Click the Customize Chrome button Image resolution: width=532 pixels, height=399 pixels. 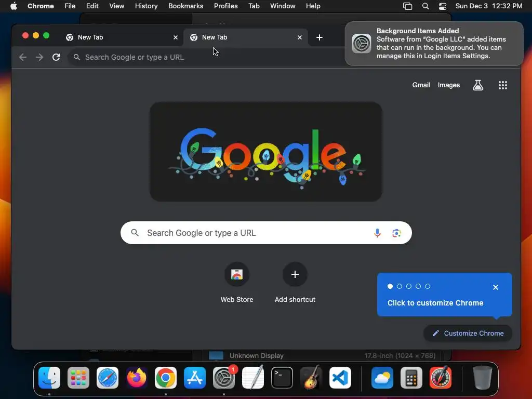[x=468, y=333]
